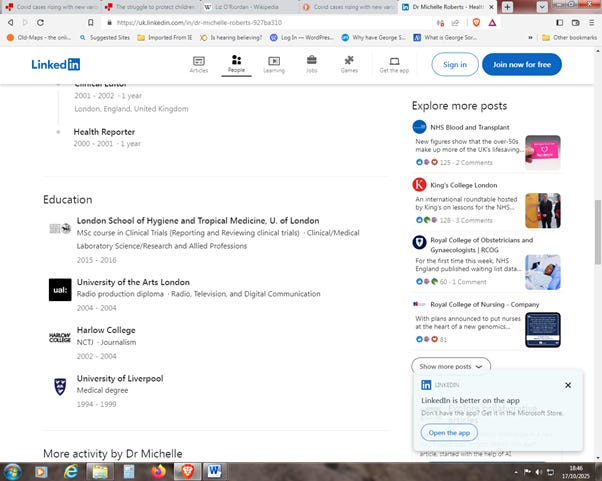Select the People navigation icon

tap(236, 64)
